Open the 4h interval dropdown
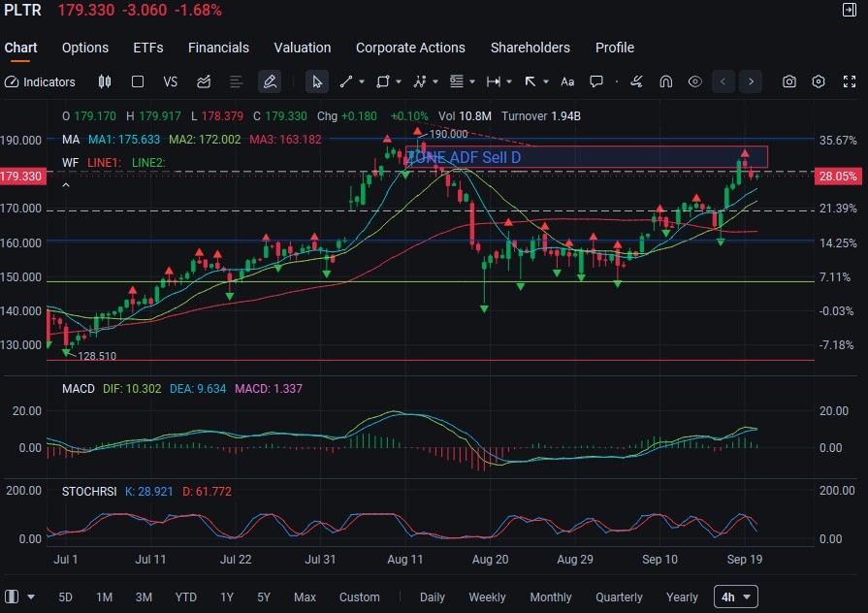Viewport: 868px width, 613px height. click(736, 597)
